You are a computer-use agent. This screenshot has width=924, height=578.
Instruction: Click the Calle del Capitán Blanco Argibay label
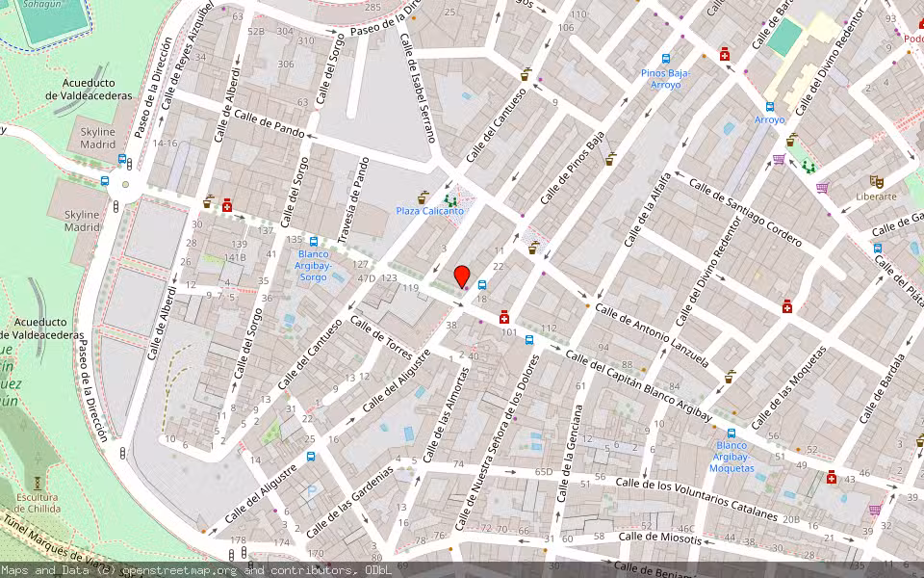click(639, 385)
